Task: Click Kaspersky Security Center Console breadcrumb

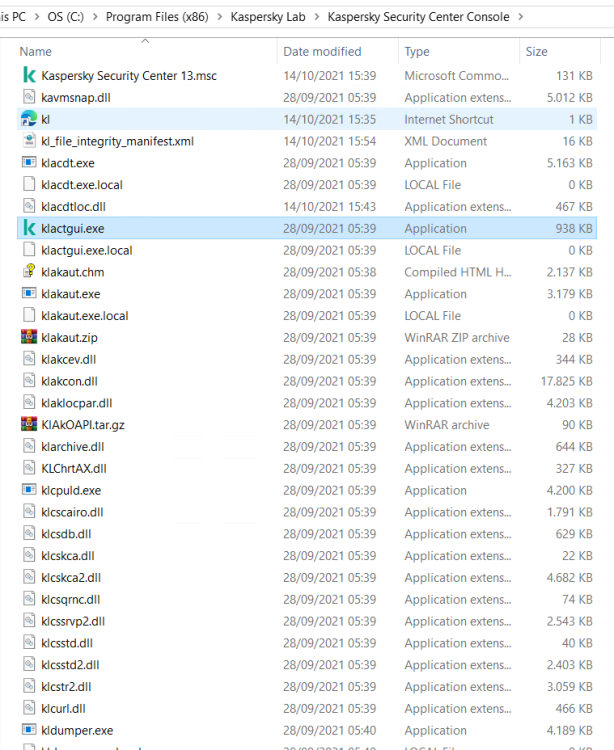Action: coord(418,17)
